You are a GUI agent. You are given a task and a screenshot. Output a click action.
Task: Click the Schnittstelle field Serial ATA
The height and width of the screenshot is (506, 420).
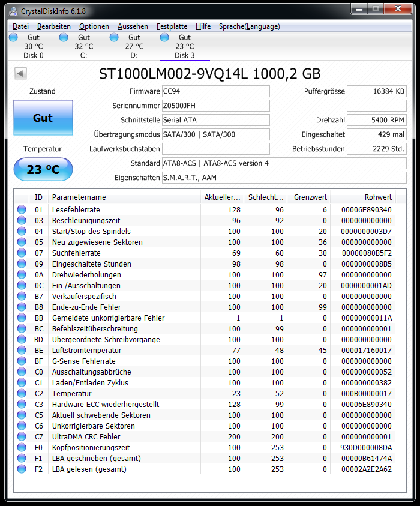216,120
